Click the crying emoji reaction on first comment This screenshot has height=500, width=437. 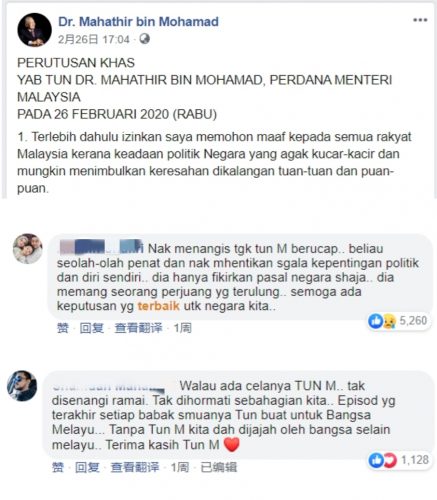click(389, 321)
